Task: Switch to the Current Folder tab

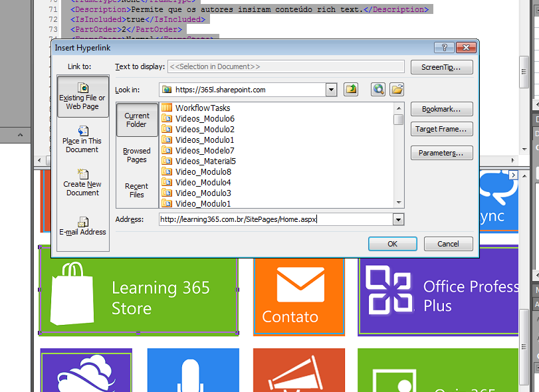Action: tap(137, 120)
